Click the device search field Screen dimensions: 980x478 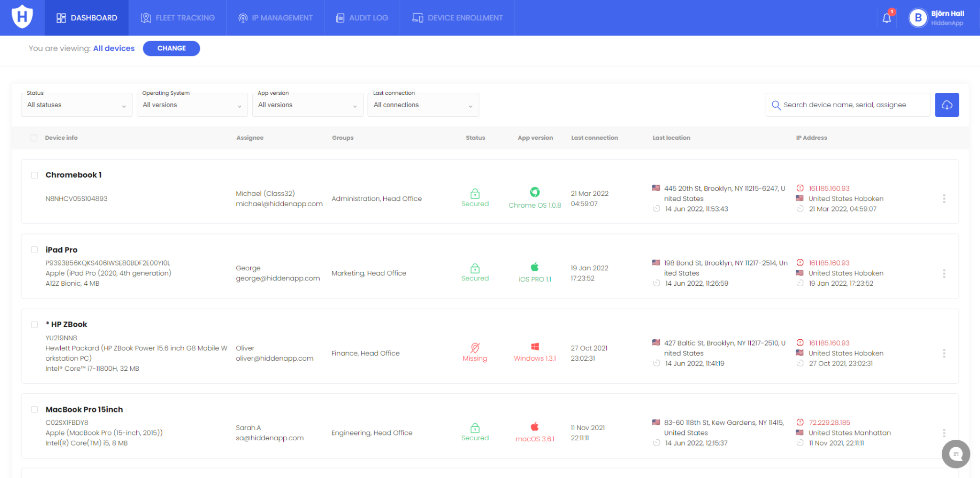847,104
